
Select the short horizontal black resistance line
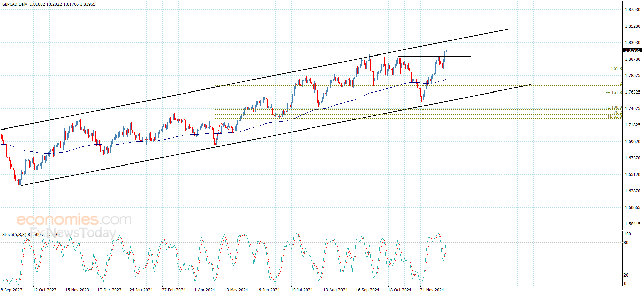pyautogui.click(x=434, y=57)
